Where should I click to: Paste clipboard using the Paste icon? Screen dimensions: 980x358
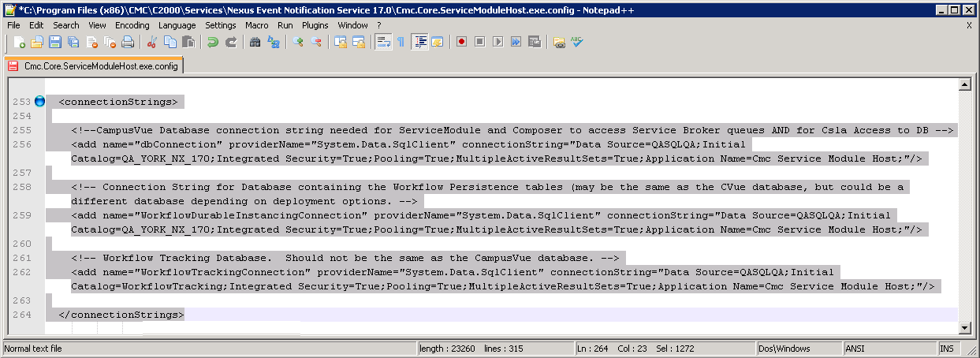pos(188,42)
